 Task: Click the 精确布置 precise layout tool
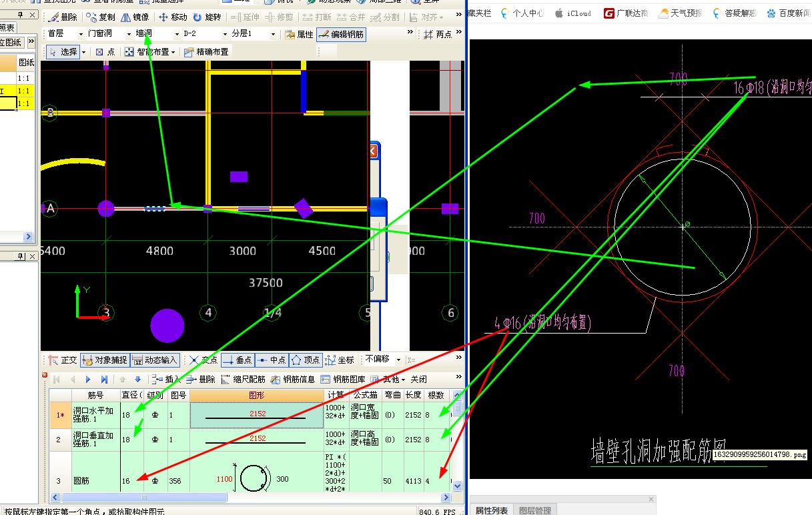point(206,51)
